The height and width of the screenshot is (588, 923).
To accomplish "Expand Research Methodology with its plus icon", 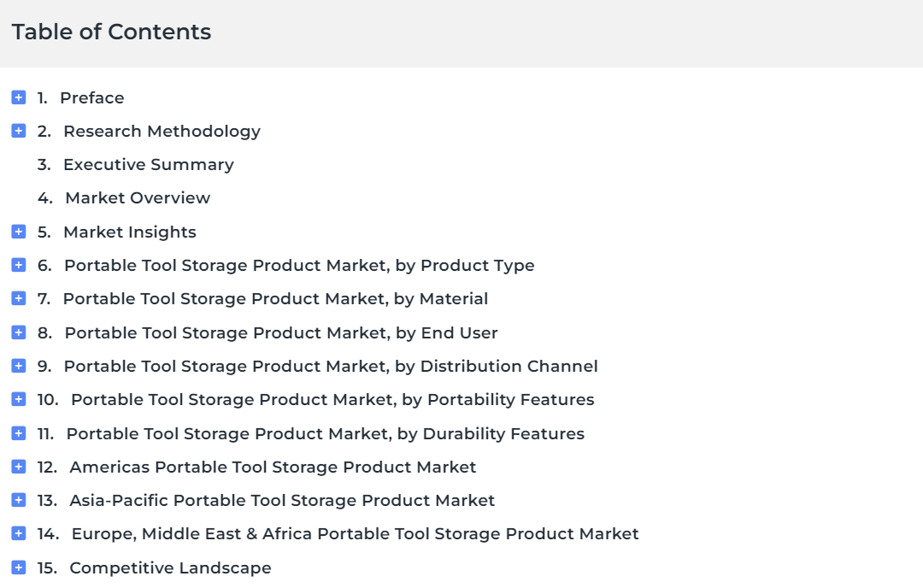I will [x=18, y=131].
